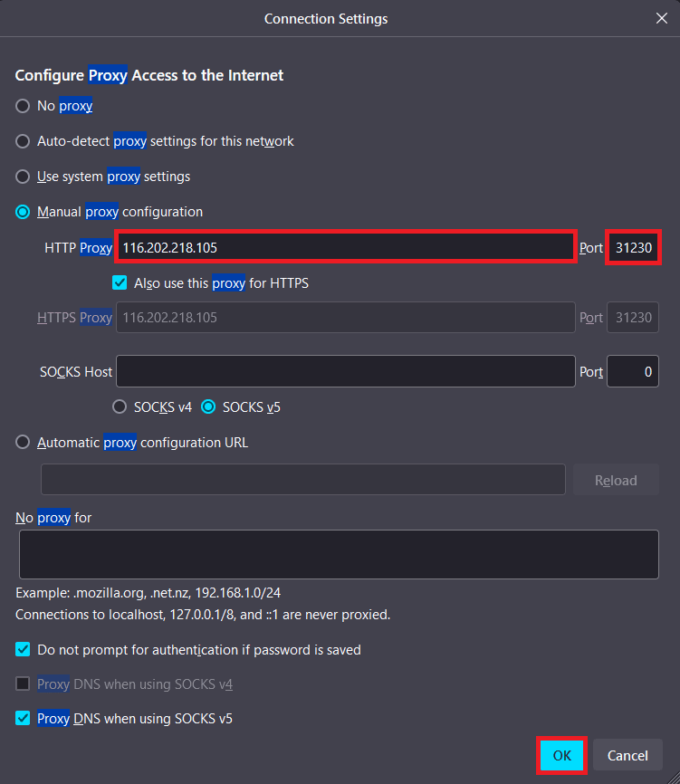Click the HTTP Proxy address field
Image resolution: width=680 pixels, height=784 pixels.
(x=346, y=247)
